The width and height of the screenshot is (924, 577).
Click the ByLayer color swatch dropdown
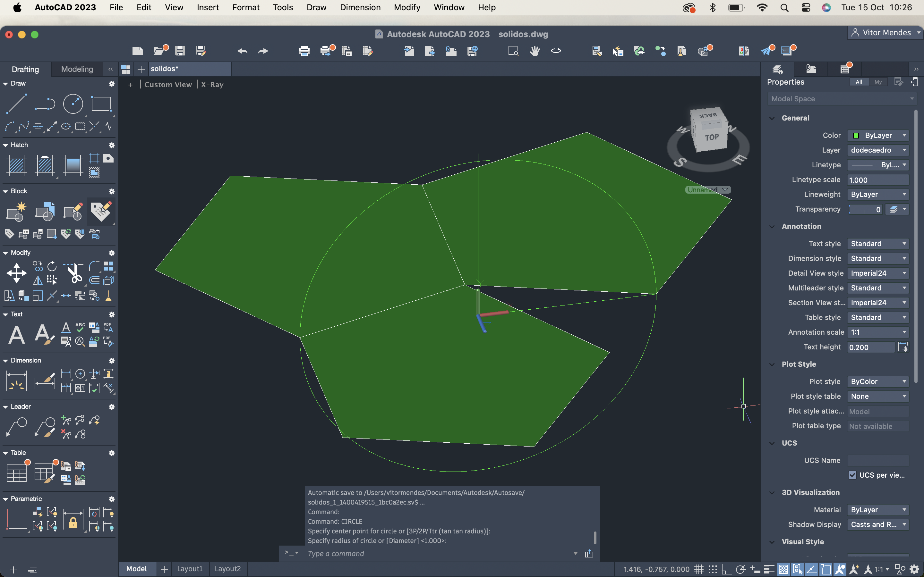pyautogui.click(x=877, y=136)
